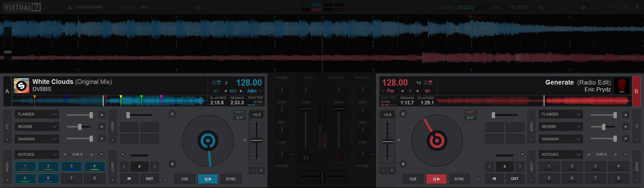This screenshot has width=644, height=188.
Task: Click the plus button beside deck A Flanger
Action: click(102, 115)
